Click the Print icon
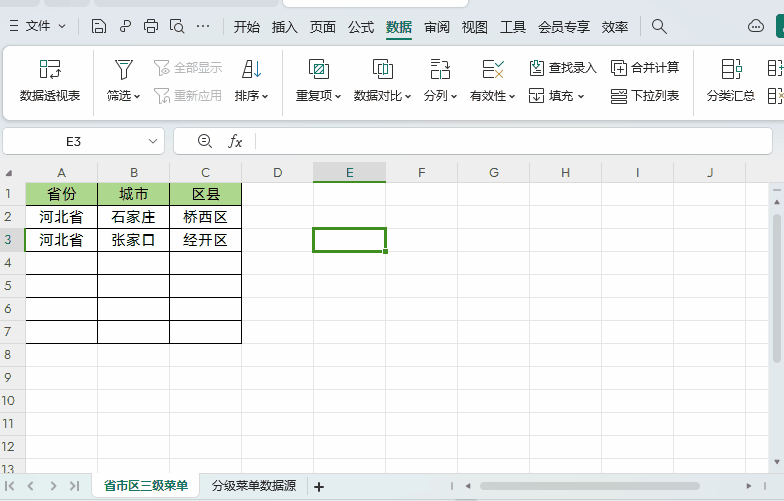This screenshot has width=784, height=501. point(150,26)
